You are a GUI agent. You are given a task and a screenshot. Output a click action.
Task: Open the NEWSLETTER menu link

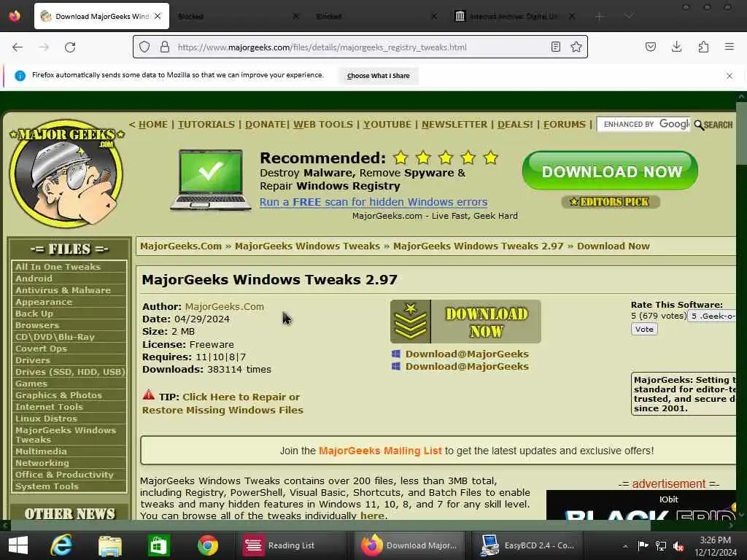(x=454, y=124)
